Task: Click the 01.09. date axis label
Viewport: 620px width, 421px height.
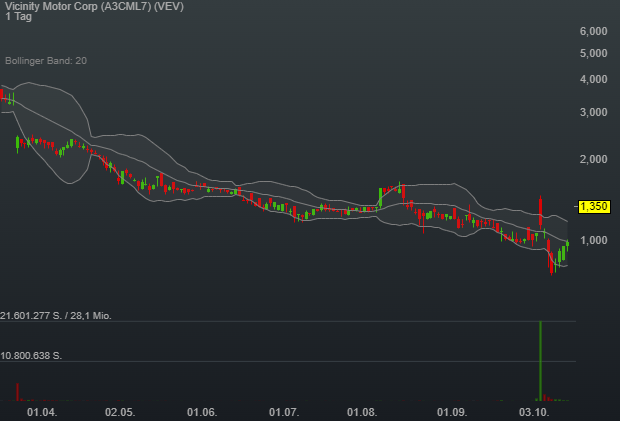Action: [x=452, y=412]
